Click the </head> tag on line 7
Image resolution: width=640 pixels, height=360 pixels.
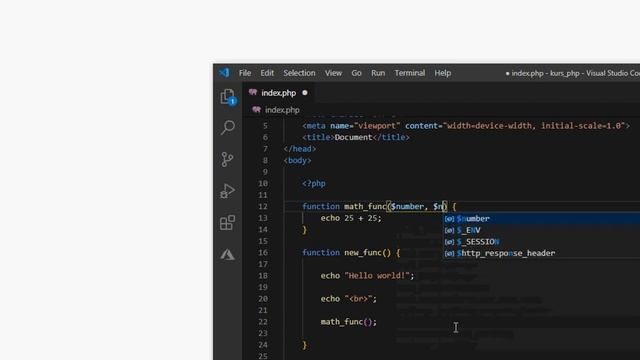click(x=300, y=149)
